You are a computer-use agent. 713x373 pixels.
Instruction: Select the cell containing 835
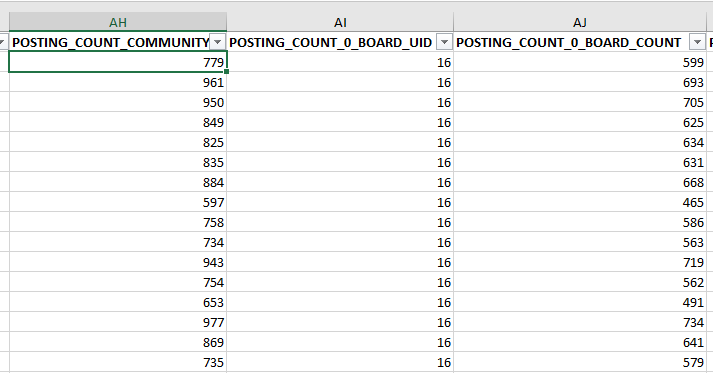[118, 162]
